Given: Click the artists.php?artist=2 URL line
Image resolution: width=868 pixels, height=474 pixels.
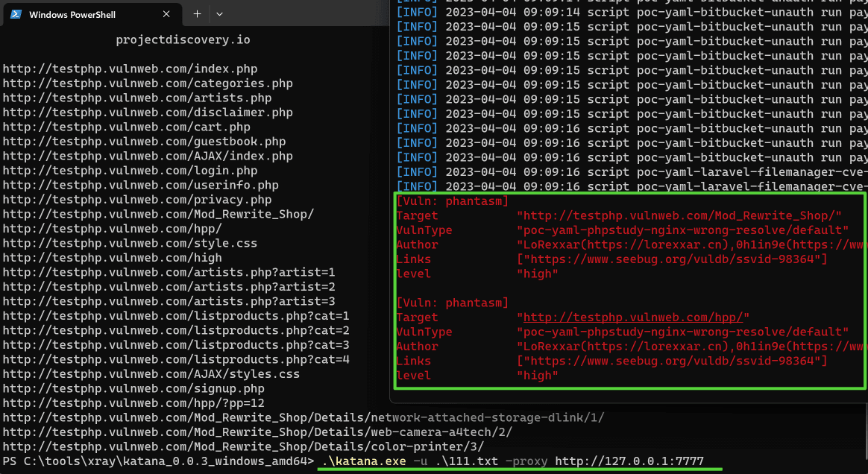Looking at the screenshot, I should 169,286.
